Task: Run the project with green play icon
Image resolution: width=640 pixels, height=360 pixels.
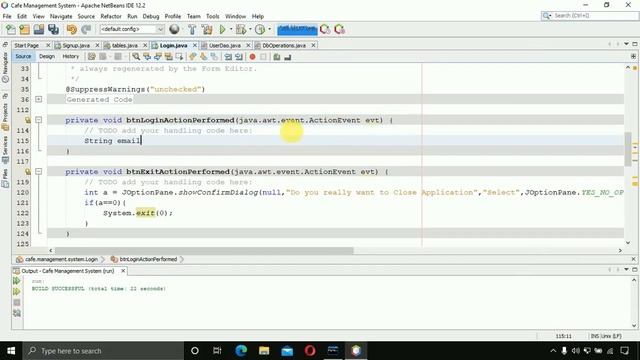Action: 222,29
